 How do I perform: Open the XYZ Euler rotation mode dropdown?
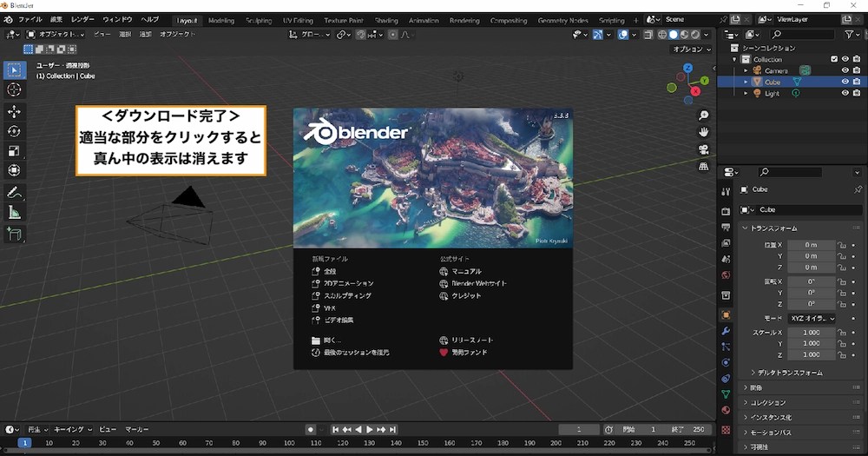coord(812,319)
